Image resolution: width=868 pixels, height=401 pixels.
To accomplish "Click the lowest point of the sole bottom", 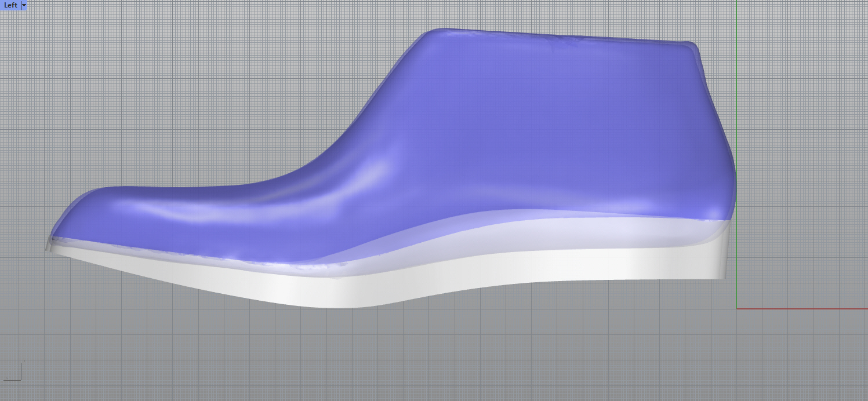I will click(336, 306).
